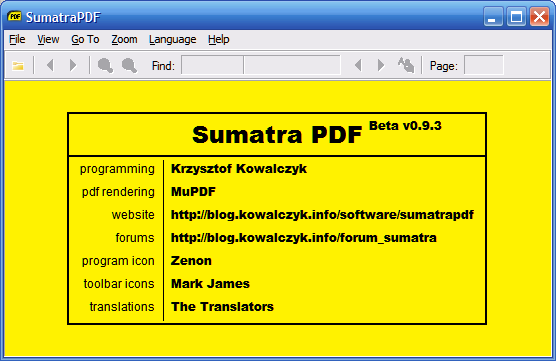The width and height of the screenshot is (556, 361).
Task: Go to previous page with left arrow
Action: click(x=50, y=65)
